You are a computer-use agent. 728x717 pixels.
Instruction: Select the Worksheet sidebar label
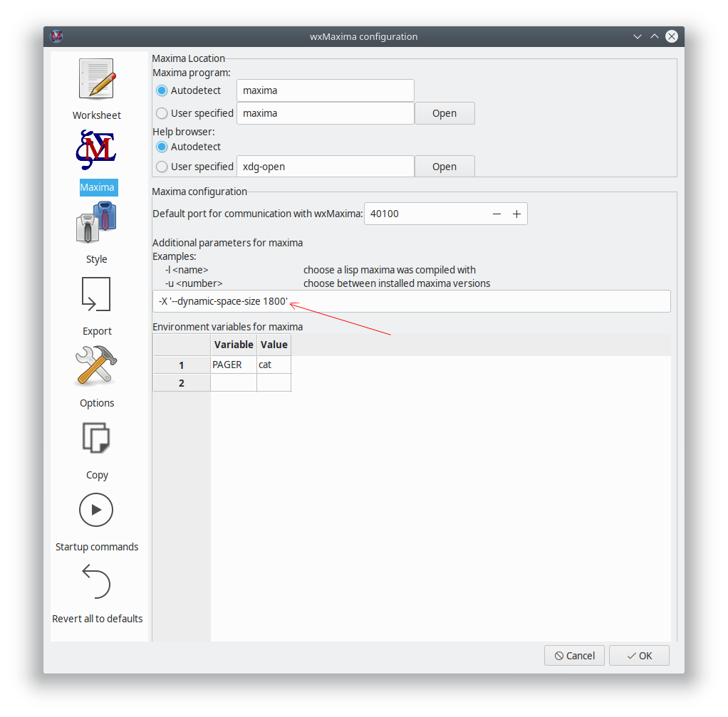(x=97, y=115)
